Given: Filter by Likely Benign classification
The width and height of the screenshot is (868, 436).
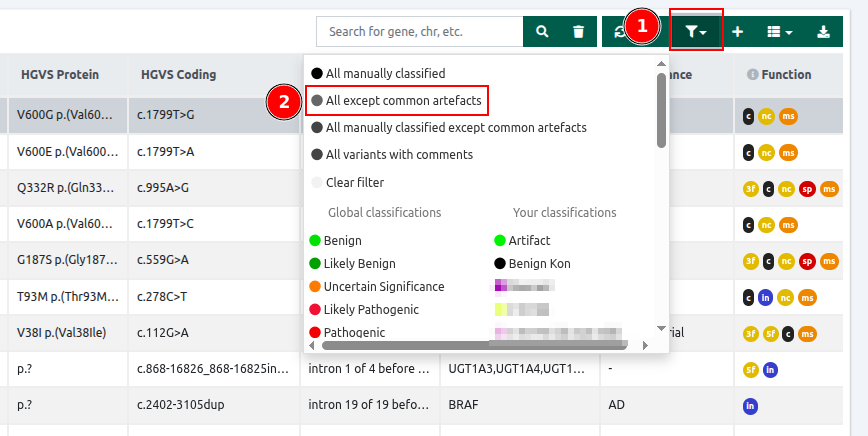Looking at the screenshot, I should 360,264.
